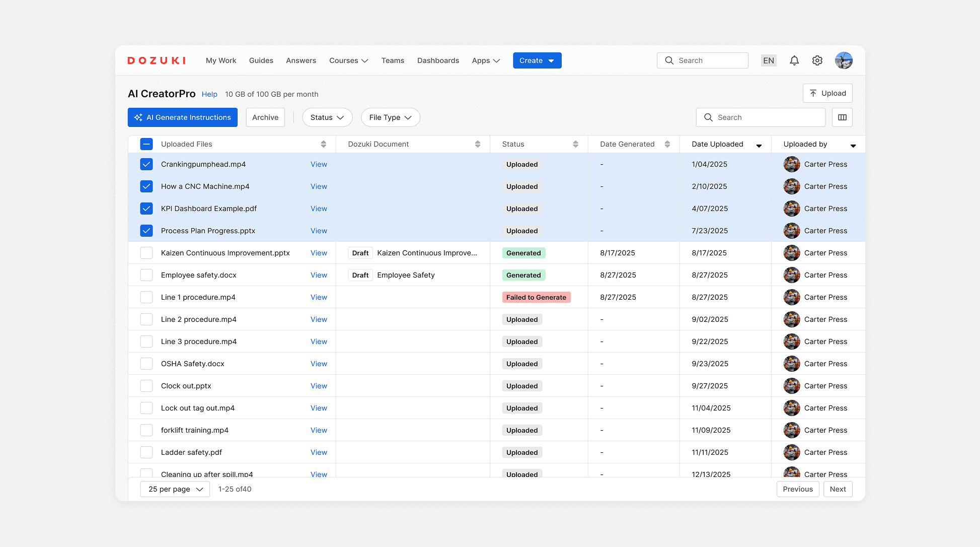The height and width of the screenshot is (547, 980).
Task: Check Kaizen Continuous Improvement.pptx checkbox
Action: coord(146,253)
